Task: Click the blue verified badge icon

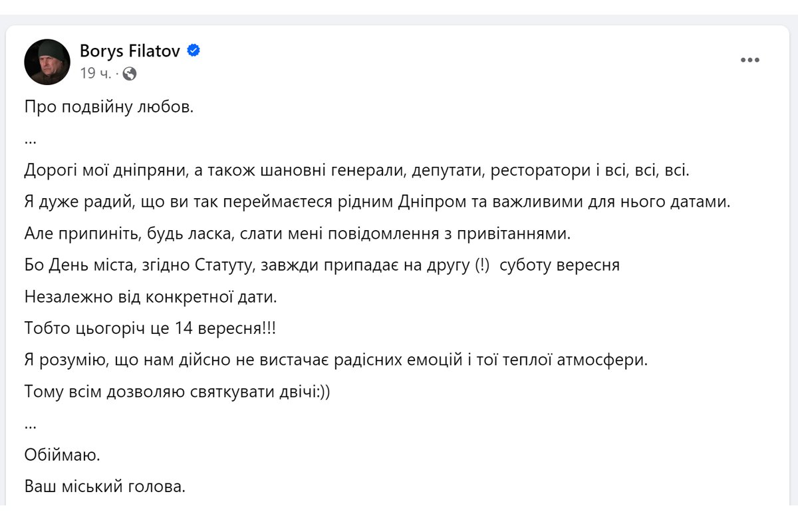Action: [x=194, y=51]
